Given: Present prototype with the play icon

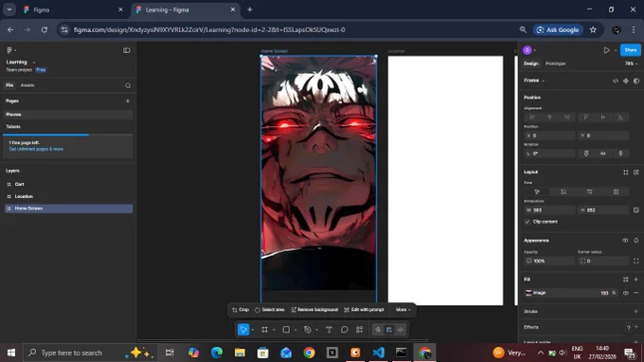Looking at the screenshot, I should coord(606,50).
